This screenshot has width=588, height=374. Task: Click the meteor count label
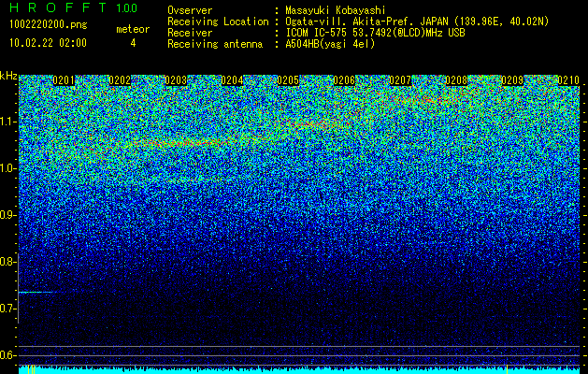click(133, 29)
